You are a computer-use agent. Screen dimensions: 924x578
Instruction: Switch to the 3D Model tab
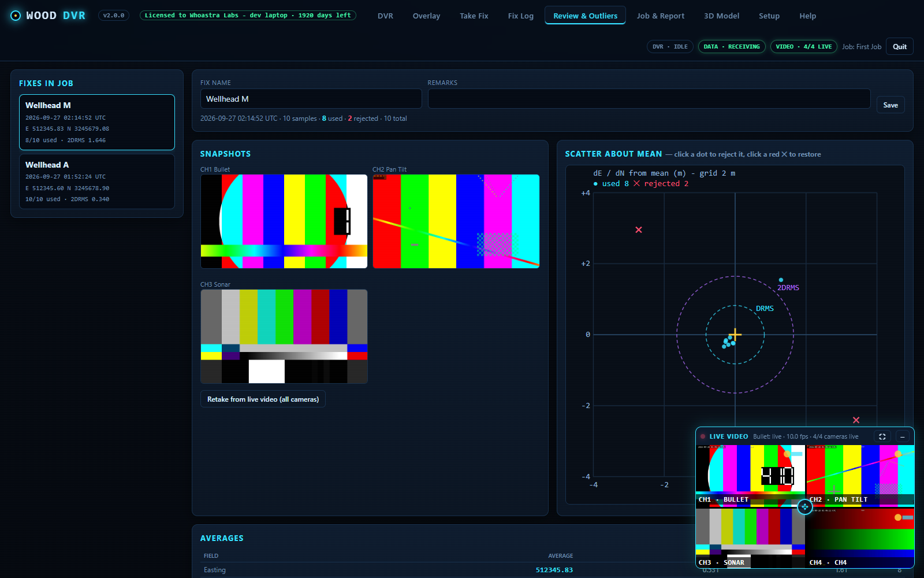(x=721, y=16)
